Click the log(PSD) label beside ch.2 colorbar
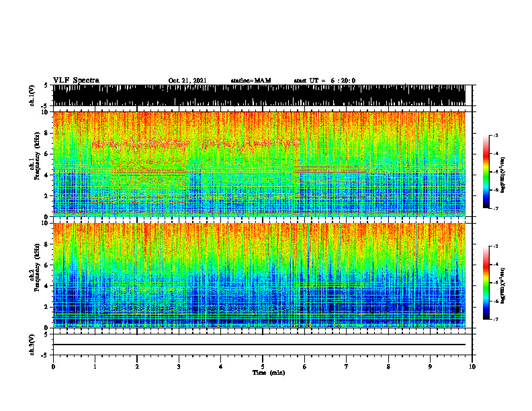The width and height of the screenshot is (532, 411). pos(502,285)
